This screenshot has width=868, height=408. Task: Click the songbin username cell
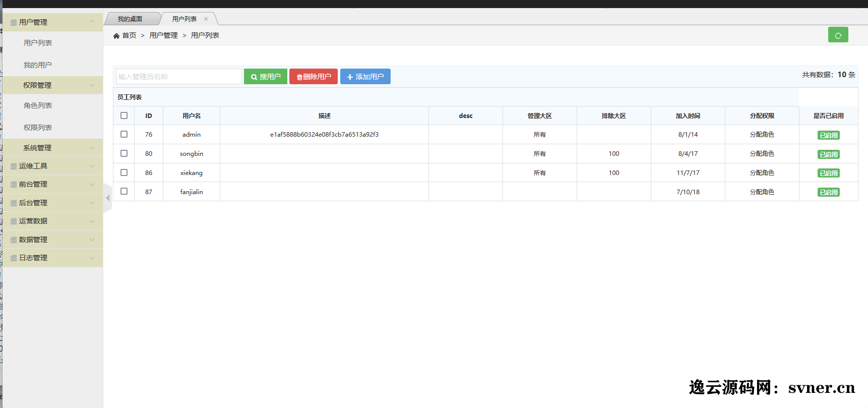click(192, 154)
